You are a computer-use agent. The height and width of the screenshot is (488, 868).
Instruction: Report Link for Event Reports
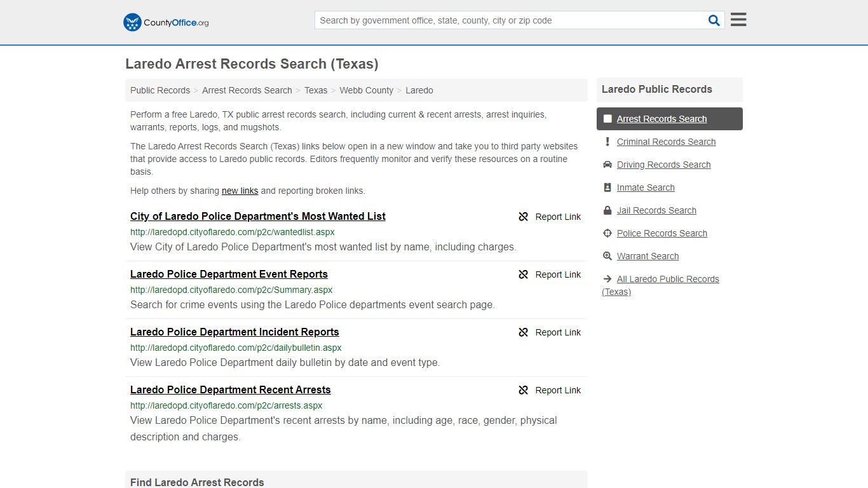click(558, 274)
